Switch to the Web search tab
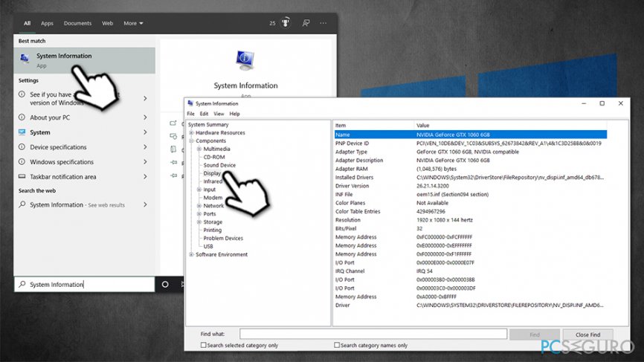The width and height of the screenshot is (644, 362). 108,23
